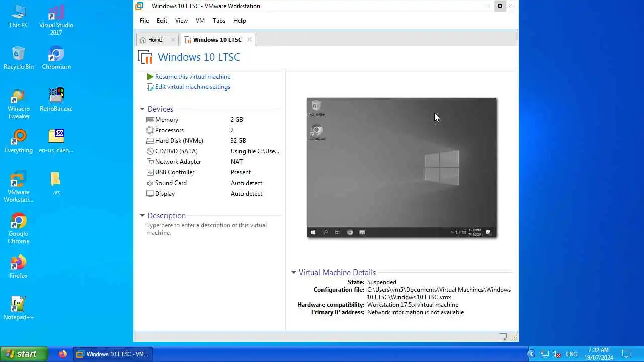Click the Workstation 17.5.x virtual machine text
The image size is (644, 362).
coord(413,305)
